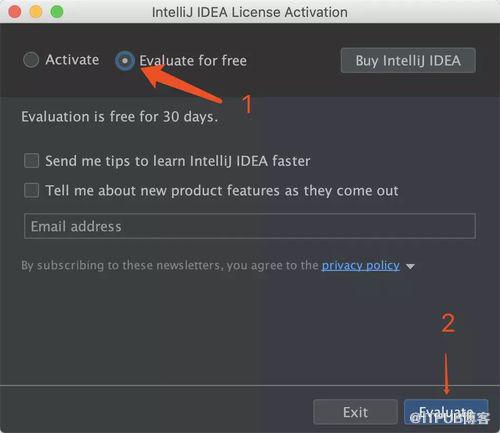Screen dimensions: 500x433
Task: Click the Exit button
Action: click(x=355, y=412)
